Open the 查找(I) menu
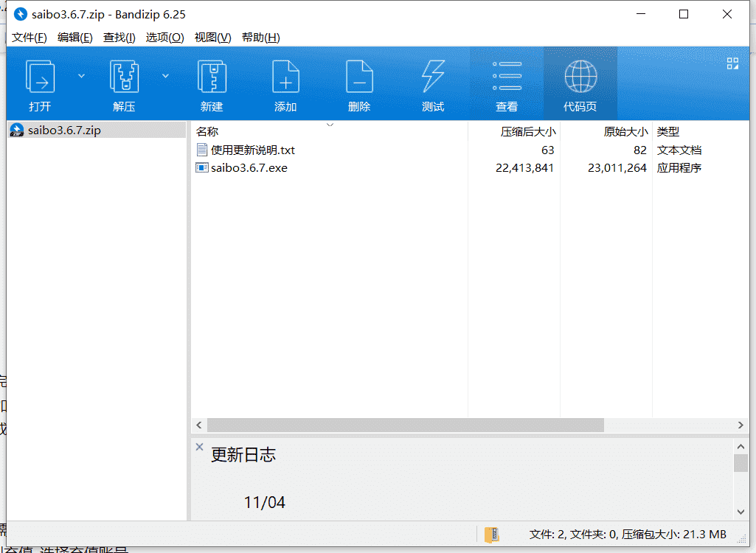Image resolution: width=756 pixels, height=553 pixels. [119, 37]
